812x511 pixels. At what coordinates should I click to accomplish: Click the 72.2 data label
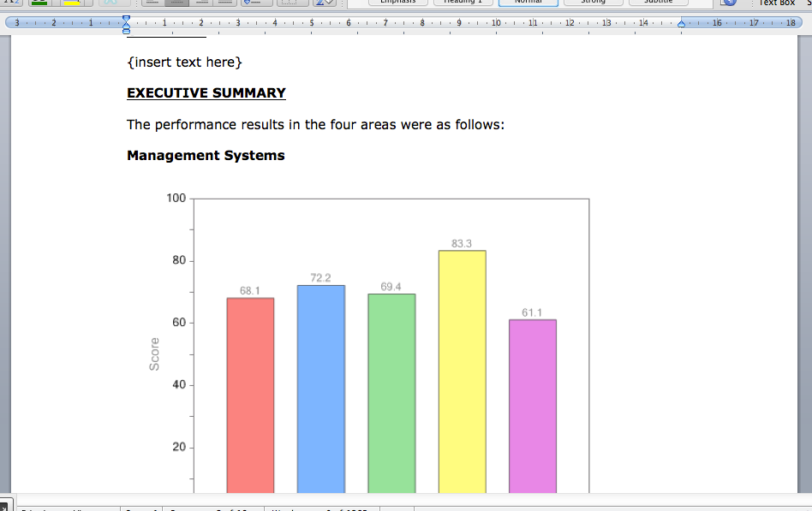point(320,278)
